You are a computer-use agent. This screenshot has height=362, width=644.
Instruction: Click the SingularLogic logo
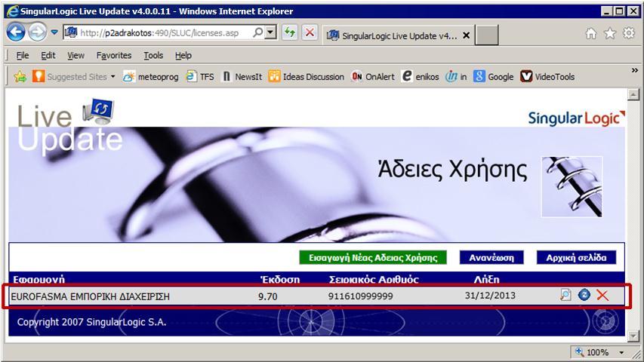point(576,118)
